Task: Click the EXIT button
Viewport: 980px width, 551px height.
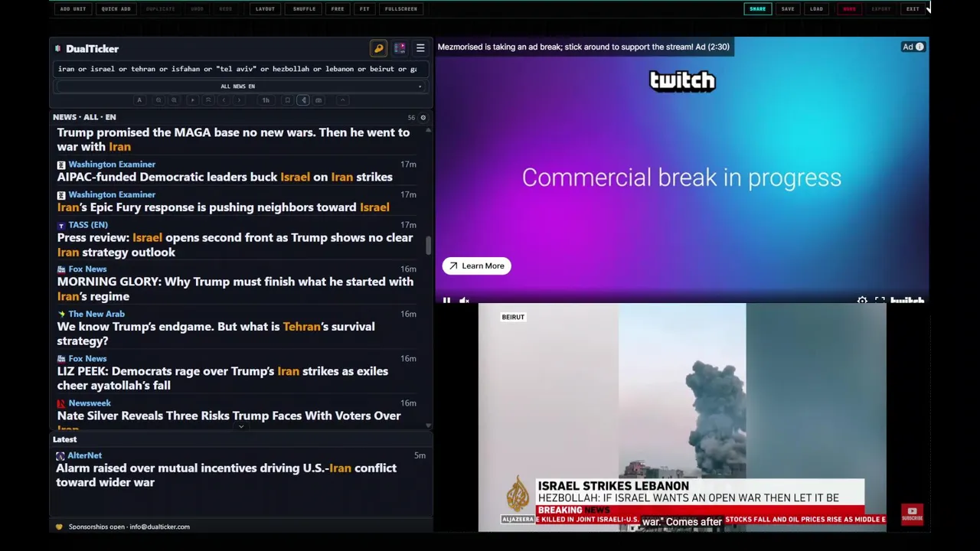Action: 913,9
